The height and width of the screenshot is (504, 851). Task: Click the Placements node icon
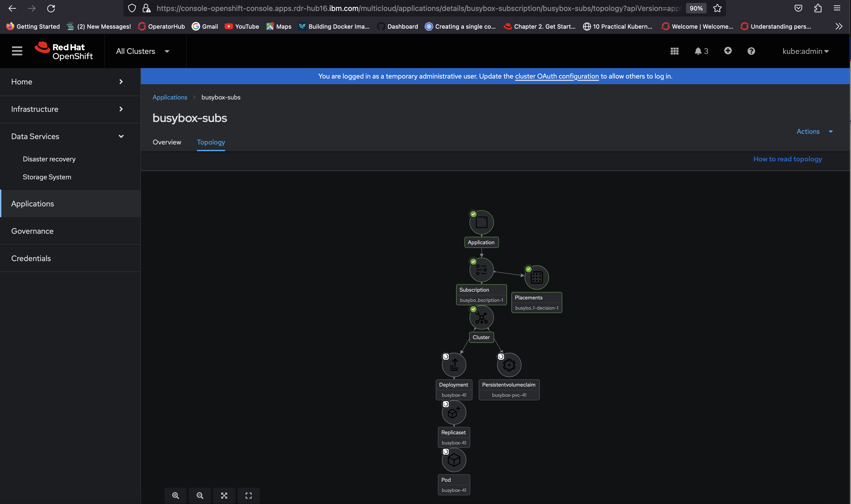click(x=537, y=277)
